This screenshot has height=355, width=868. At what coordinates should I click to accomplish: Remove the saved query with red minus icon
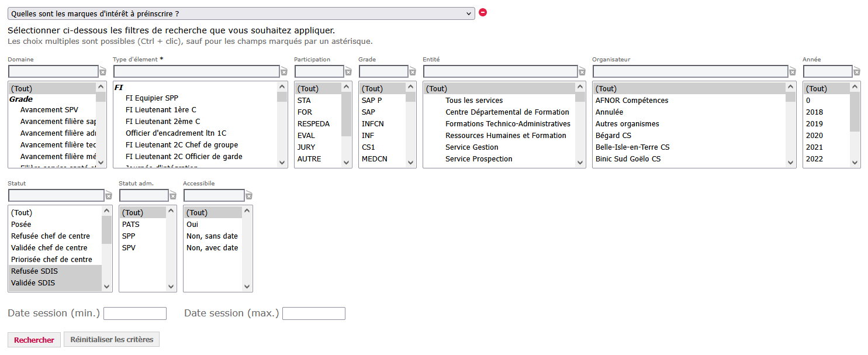pyautogui.click(x=483, y=12)
